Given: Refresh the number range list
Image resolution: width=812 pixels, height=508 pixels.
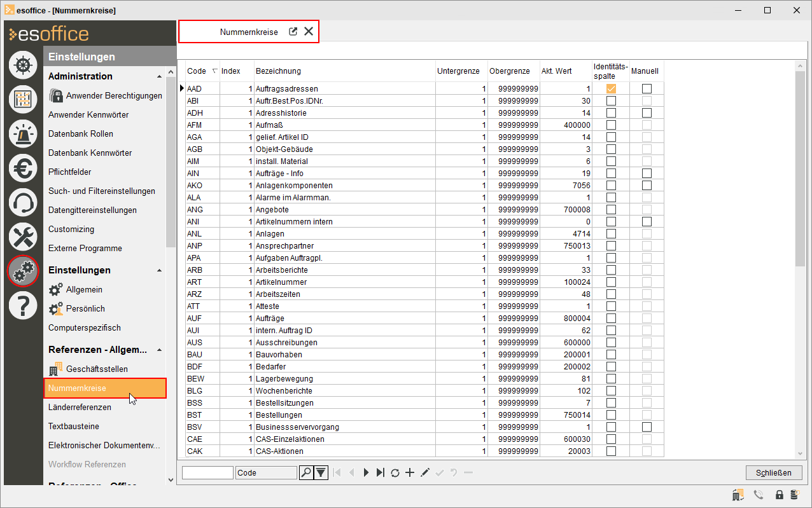Looking at the screenshot, I should click(x=395, y=472).
